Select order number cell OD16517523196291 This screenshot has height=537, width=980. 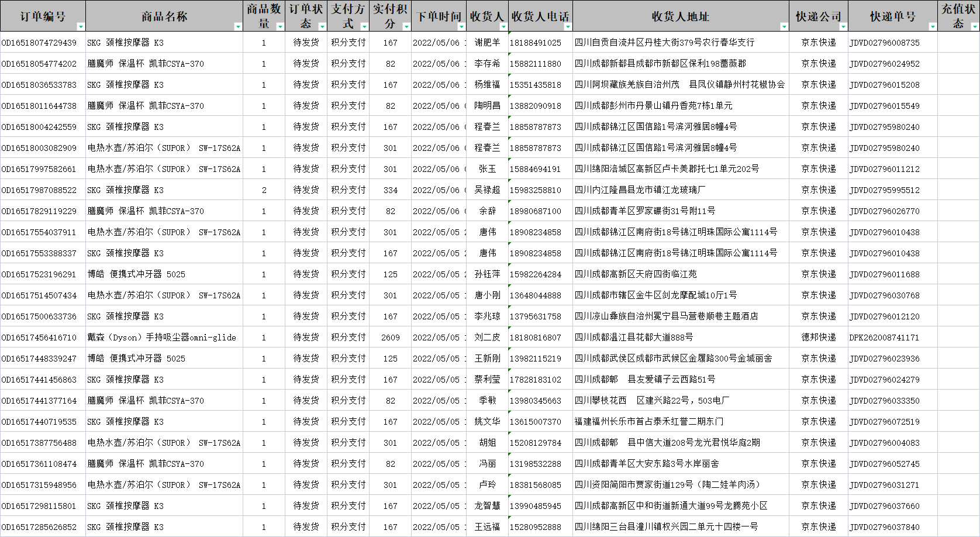43,274
